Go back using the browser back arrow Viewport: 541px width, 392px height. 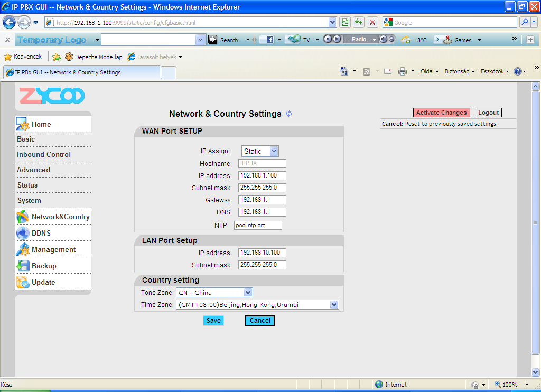coord(10,23)
